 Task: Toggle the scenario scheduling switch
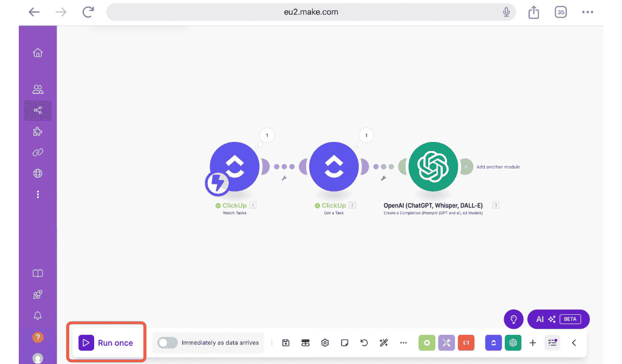(168, 343)
